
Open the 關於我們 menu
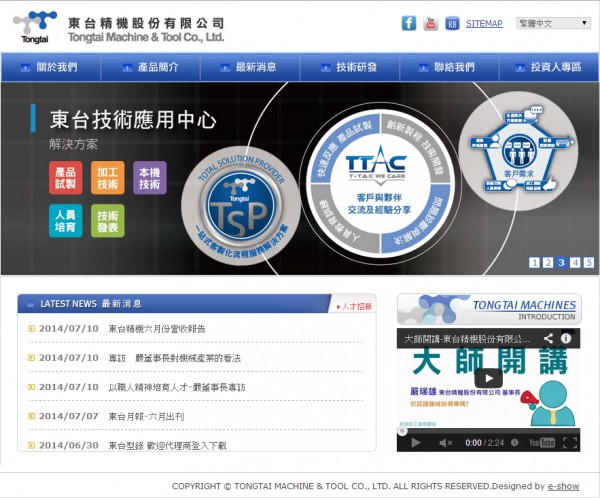(x=51, y=67)
